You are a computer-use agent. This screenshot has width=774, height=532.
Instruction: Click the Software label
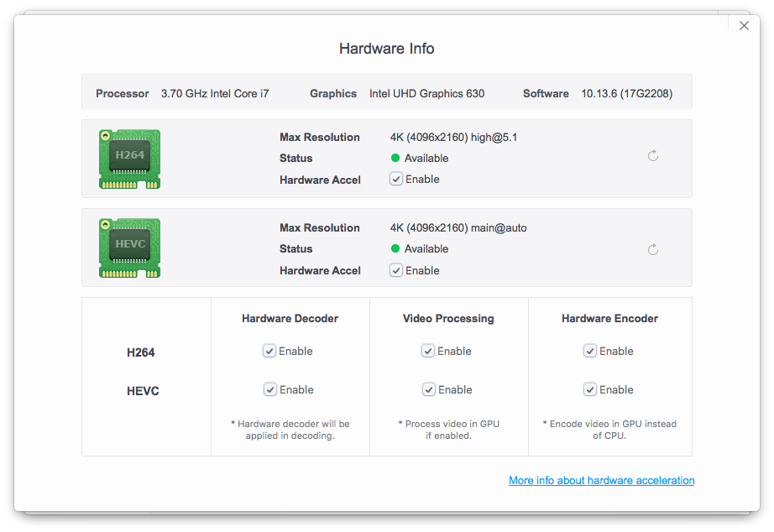pyautogui.click(x=546, y=93)
